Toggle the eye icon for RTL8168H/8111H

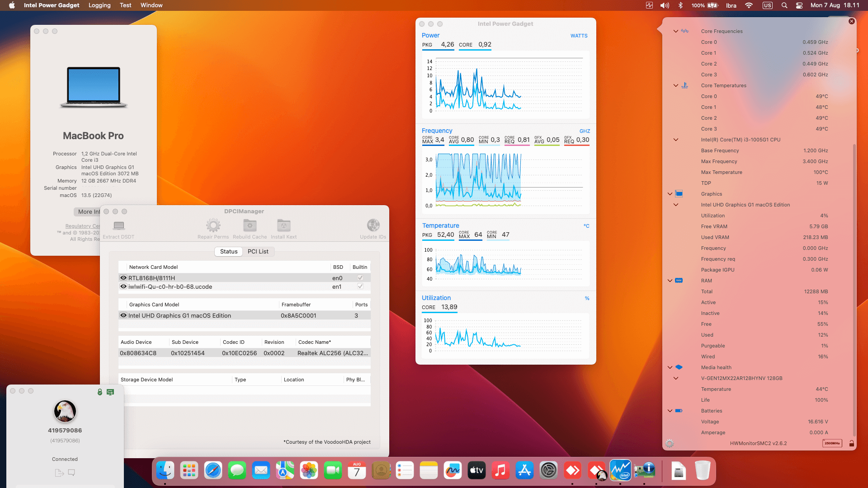pyautogui.click(x=123, y=278)
